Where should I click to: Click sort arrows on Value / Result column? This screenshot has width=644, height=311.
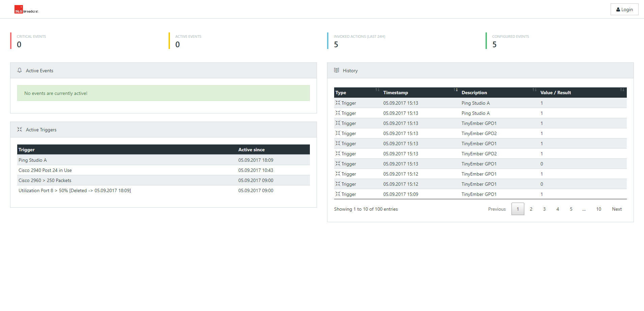pyautogui.click(x=622, y=90)
